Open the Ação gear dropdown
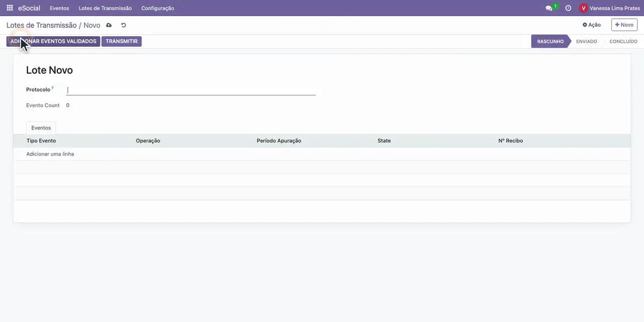This screenshot has width=644, height=322. [x=592, y=25]
